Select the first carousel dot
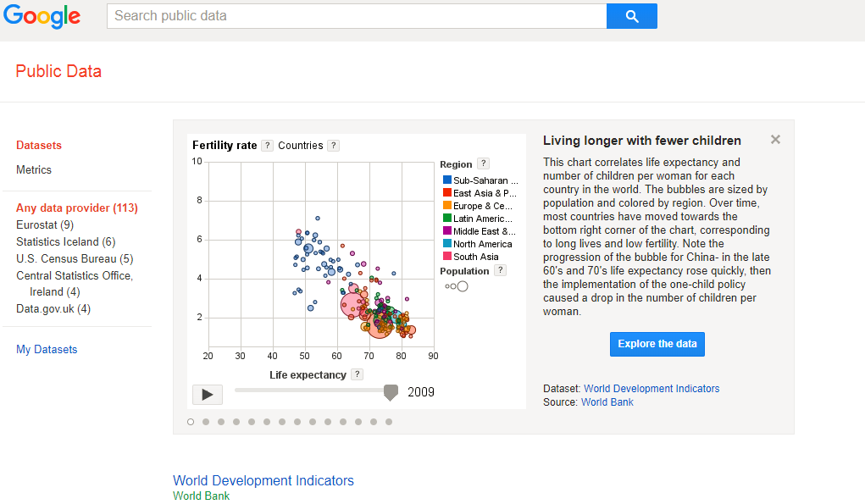Screen dimensions: 865x504 point(191,422)
